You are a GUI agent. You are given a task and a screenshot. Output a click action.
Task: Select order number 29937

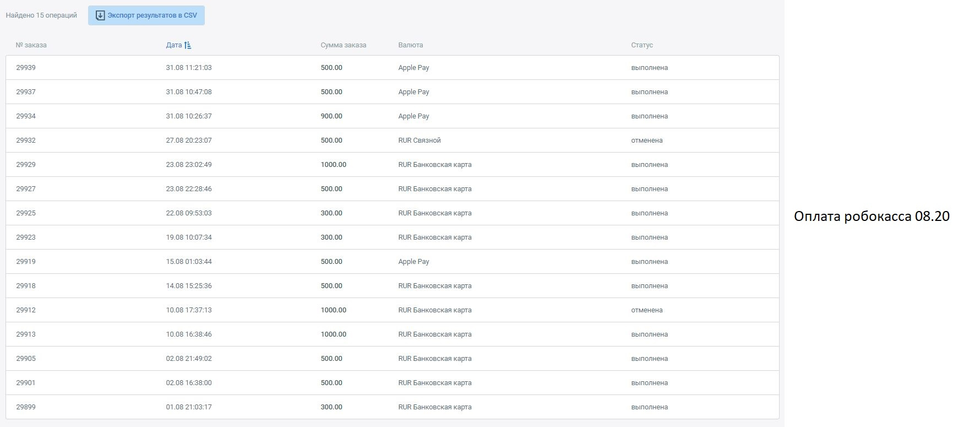click(26, 92)
